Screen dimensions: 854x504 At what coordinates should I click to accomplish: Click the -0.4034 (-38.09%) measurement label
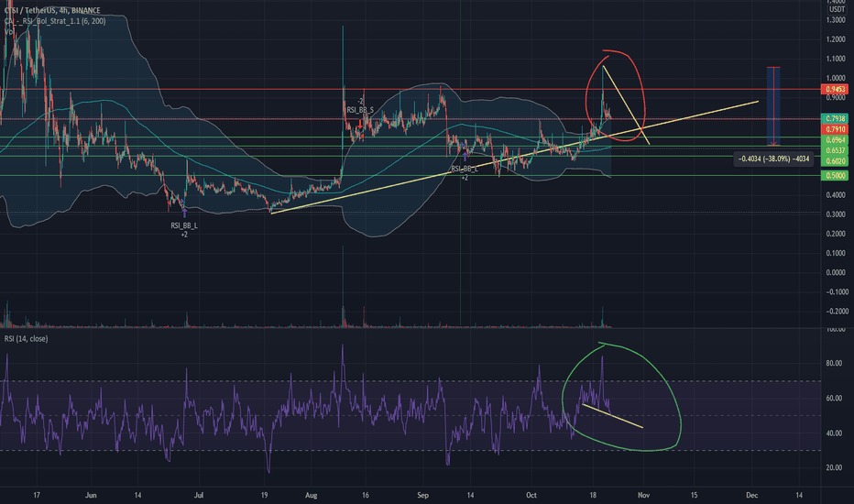click(x=773, y=159)
